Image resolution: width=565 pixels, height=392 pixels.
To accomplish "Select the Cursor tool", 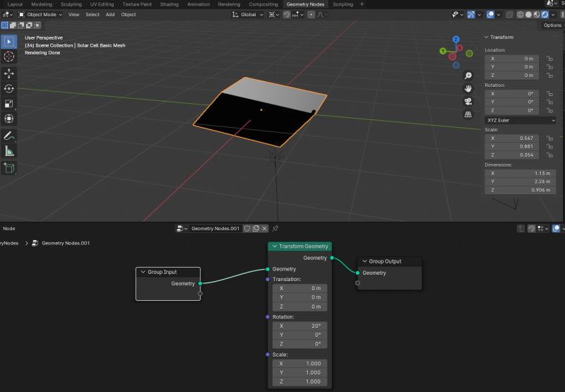I will (9, 57).
